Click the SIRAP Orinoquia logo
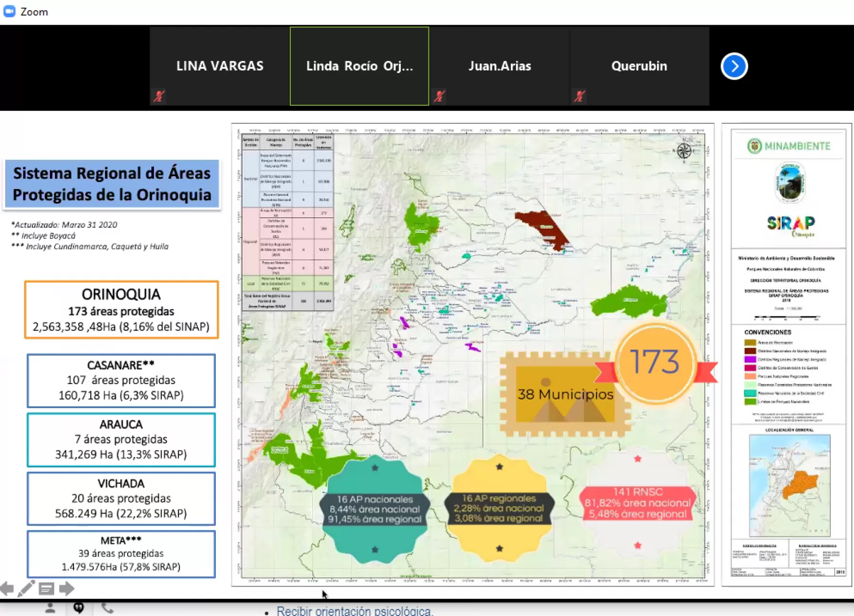The image size is (854, 616). (x=791, y=226)
